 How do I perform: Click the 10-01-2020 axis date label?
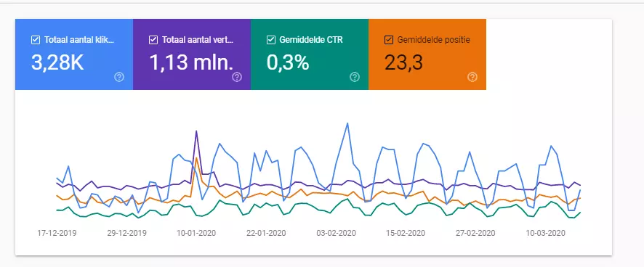coord(196,233)
